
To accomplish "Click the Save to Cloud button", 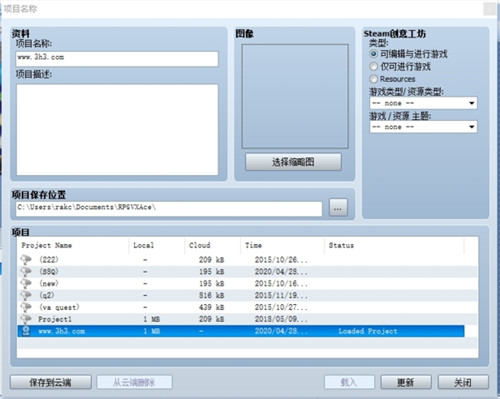I will point(51,382).
